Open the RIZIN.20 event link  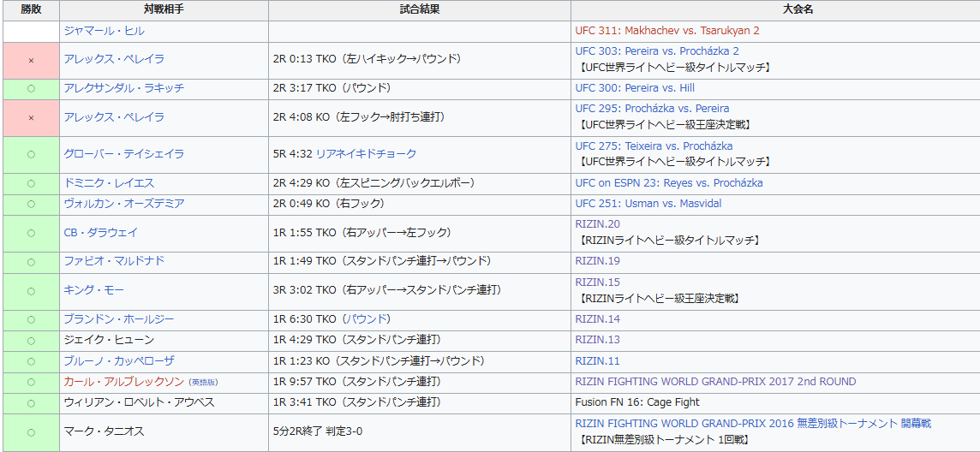[x=597, y=224]
